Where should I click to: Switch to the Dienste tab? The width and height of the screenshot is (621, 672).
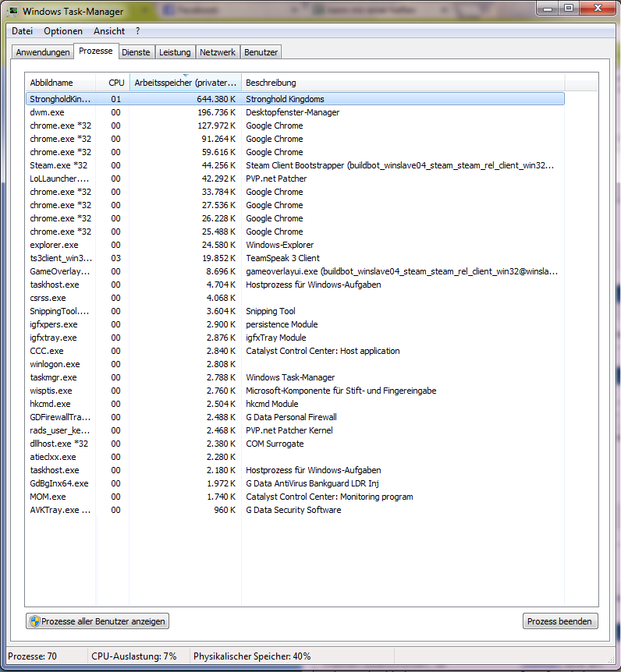coord(136,52)
